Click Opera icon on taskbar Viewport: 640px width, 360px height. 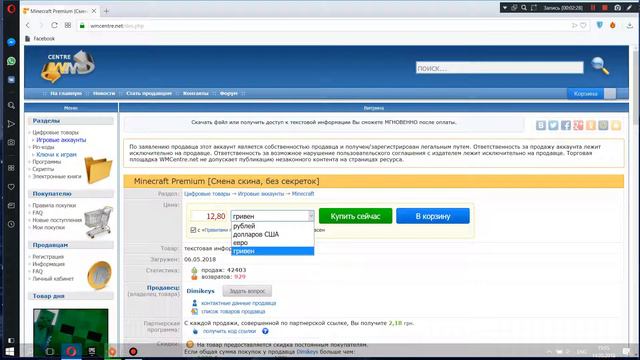pyautogui.click(x=71, y=351)
